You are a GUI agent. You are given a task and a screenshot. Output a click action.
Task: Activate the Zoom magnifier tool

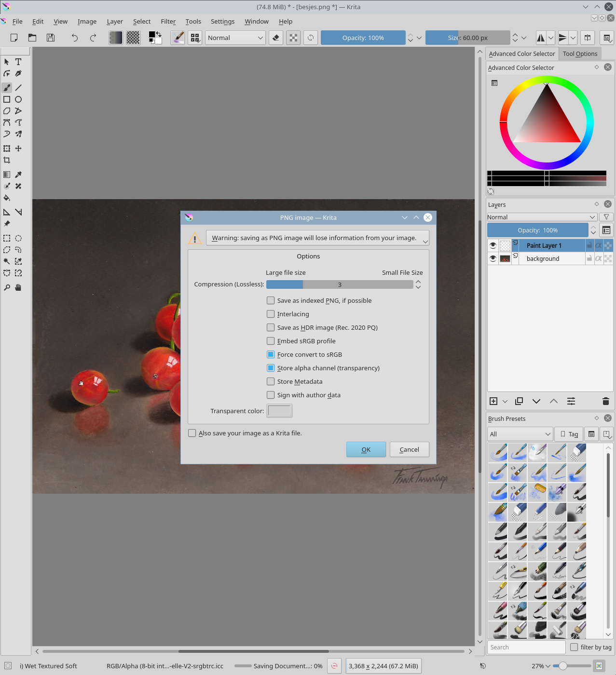[7, 287]
